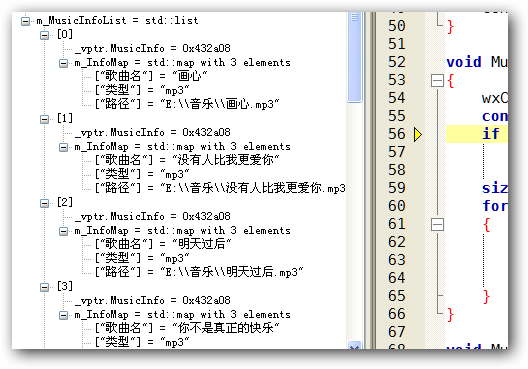
Task: Select the row m_MusicInfoList = std::list
Action: tap(117, 21)
